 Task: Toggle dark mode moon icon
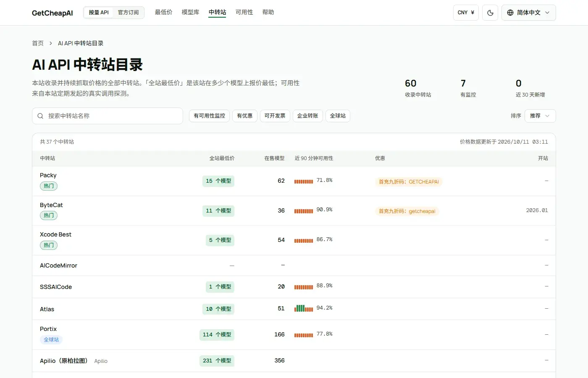point(490,13)
